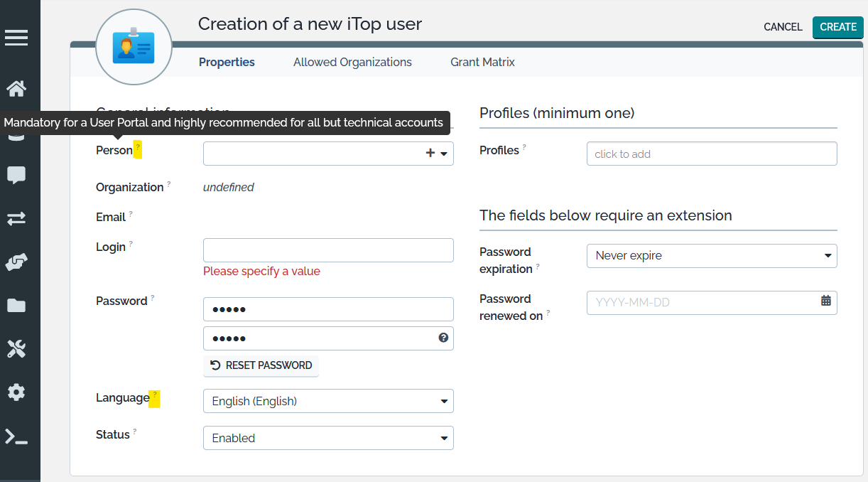Open the gear configuration sidebar menu
The width and height of the screenshot is (868, 482).
coord(16,392)
